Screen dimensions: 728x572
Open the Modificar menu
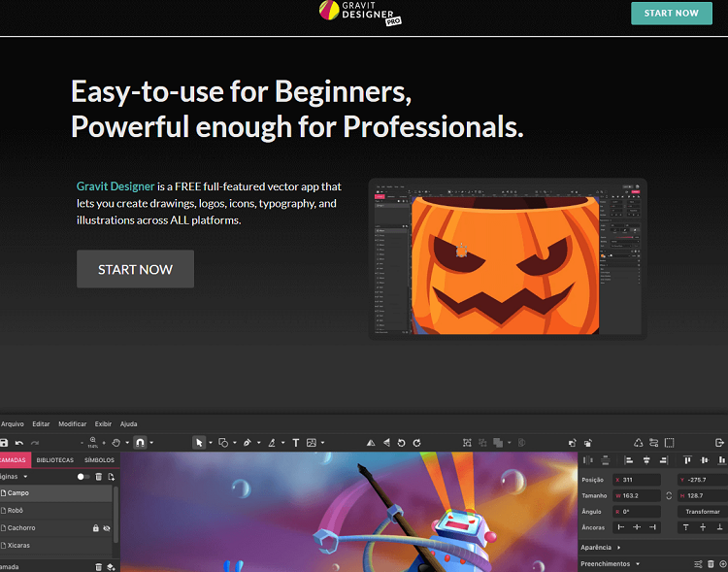pos(73,423)
